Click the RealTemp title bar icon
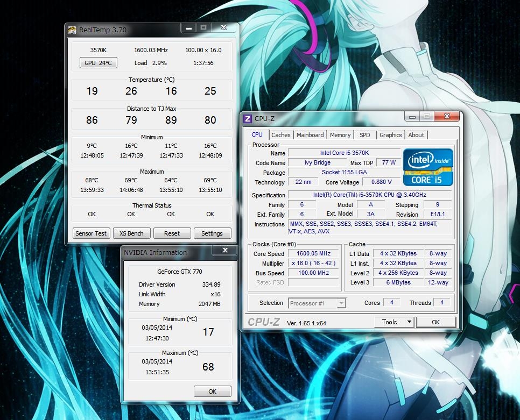 72,30
